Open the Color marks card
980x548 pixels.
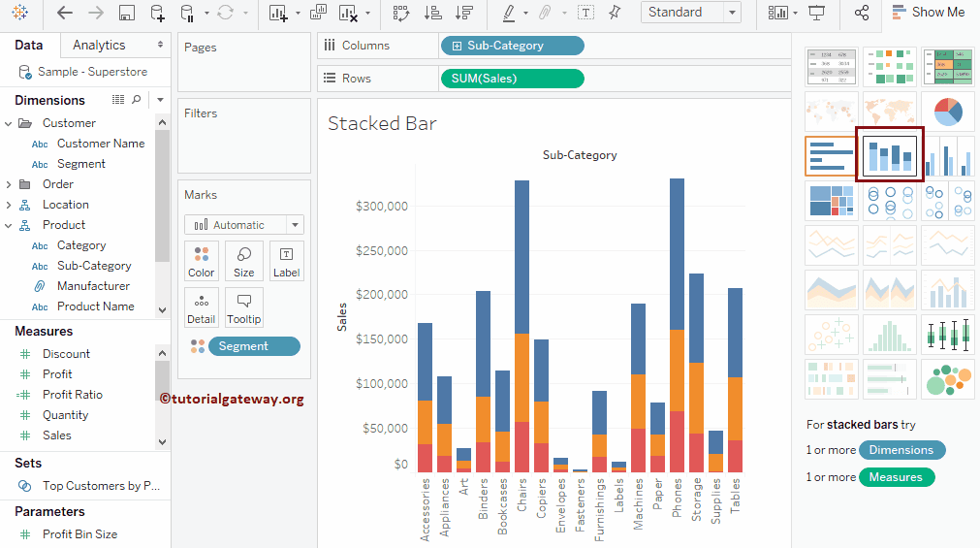202,261
